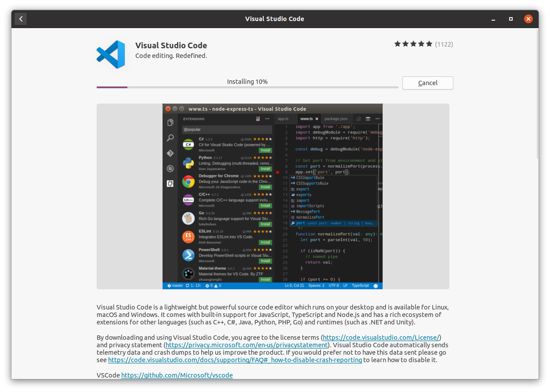Close the window with the orange button
The height and width of the screenshot is (392, 550).
coord(528,19)
